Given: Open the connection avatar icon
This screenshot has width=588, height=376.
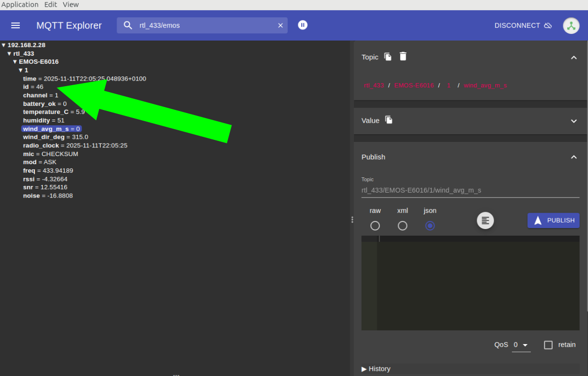Looking at the screenshot, I should click(x=571, y=26).
